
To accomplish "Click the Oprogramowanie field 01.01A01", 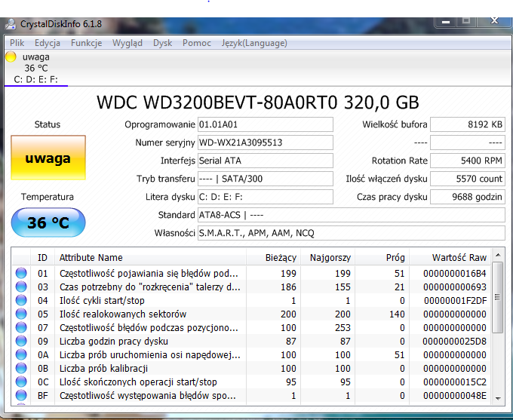I will tap(266, 124).
